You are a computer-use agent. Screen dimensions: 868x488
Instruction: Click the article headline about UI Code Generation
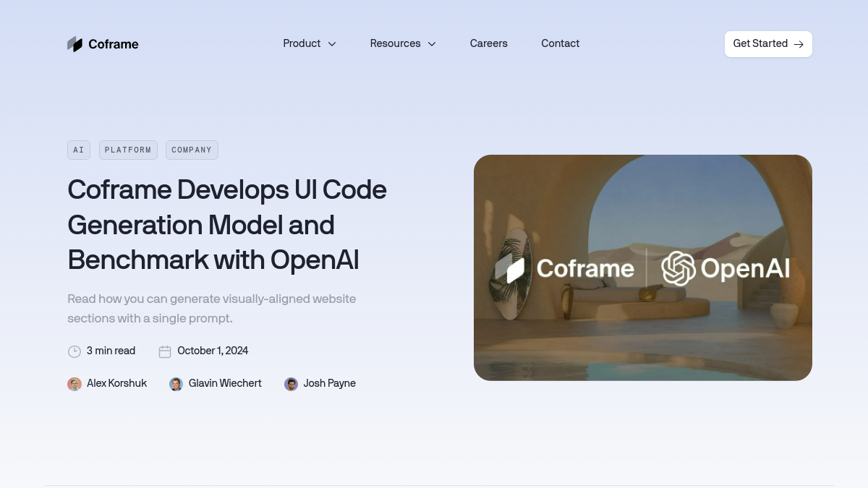[x=227, y=224]
